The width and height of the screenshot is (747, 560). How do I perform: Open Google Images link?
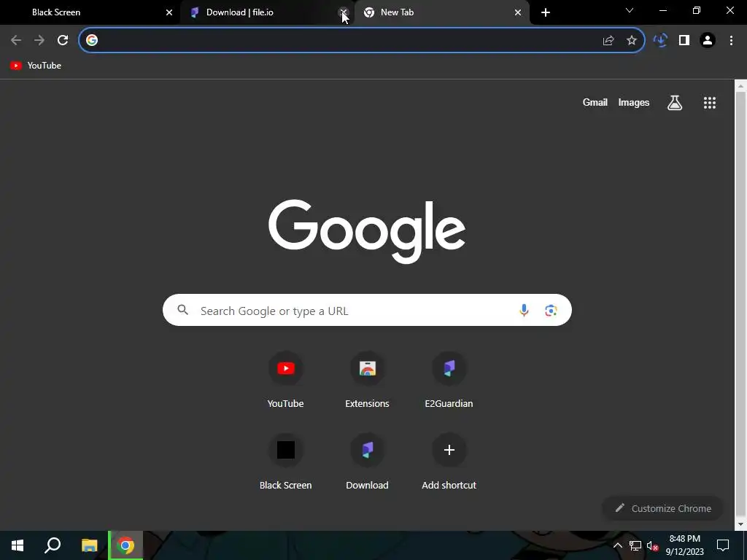(634, 102)
